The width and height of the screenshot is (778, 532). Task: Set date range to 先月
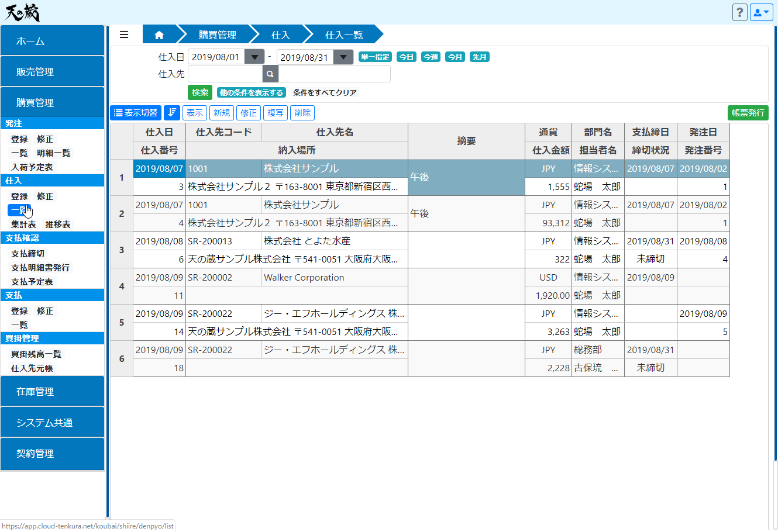pyautogui.click(x=479, y=57)
